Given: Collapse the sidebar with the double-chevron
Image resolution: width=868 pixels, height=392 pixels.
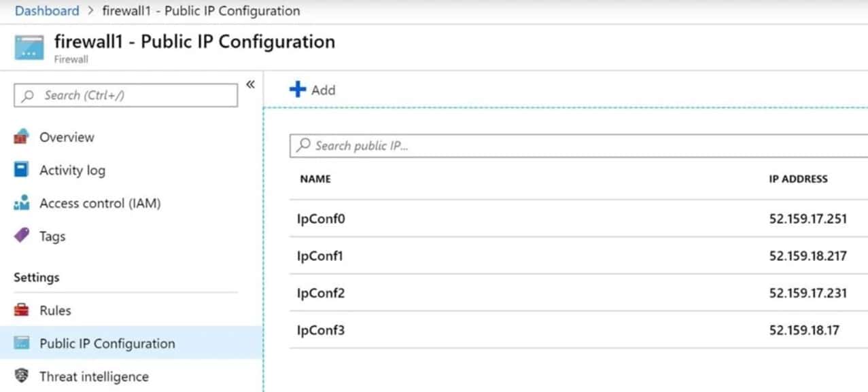Looking at the screenshot, I should (x=250, y=84).
